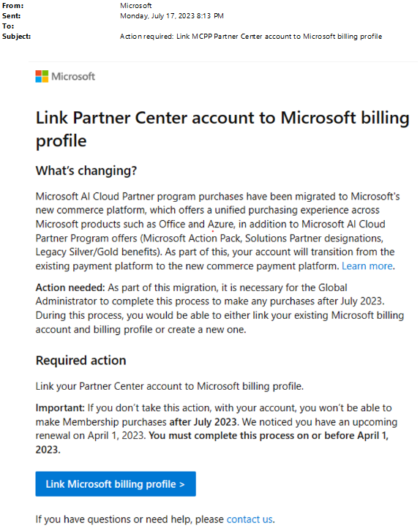Select the sender name Microsoft in From field
The image size is (420, 531).
tap(136, 6)
